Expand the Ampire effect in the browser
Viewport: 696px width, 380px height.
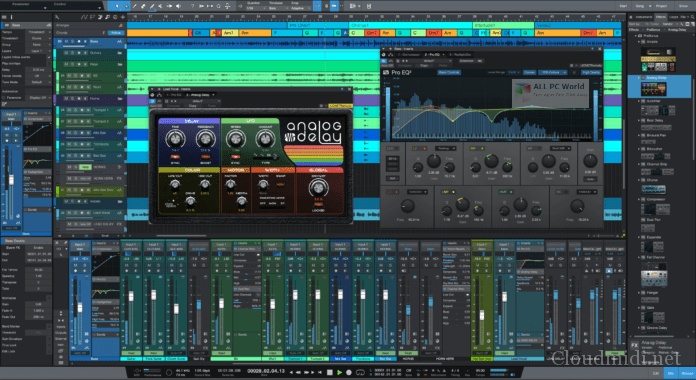point(640,41)
